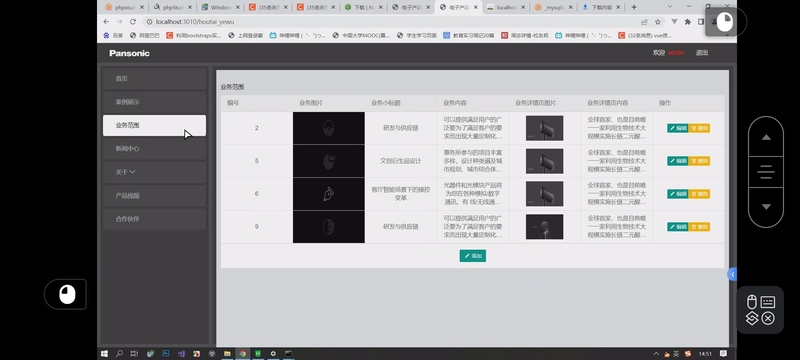Click business image thumbnail of row 2
Screen dimensions: 800x360
point(329,128)
